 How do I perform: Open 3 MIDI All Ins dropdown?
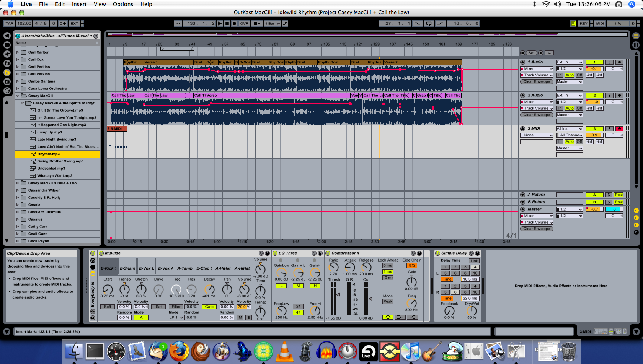pos(569,128)
